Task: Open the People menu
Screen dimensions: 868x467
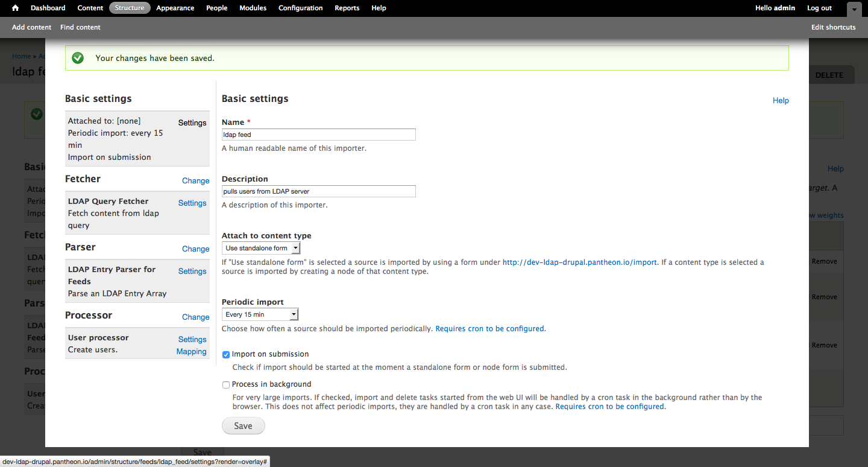Action: (x=217, y=8)
